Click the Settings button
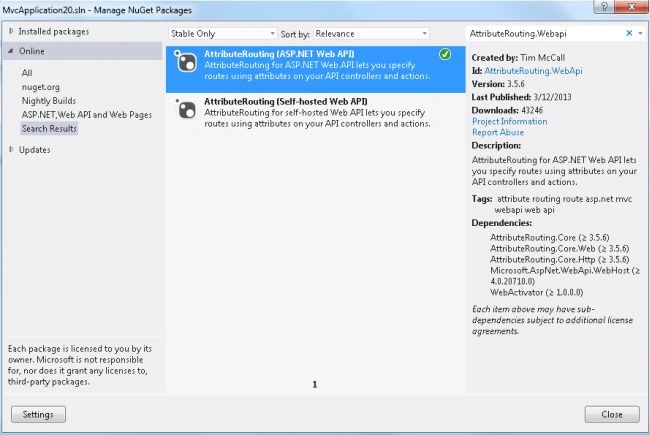 click(x=38, y=414)
